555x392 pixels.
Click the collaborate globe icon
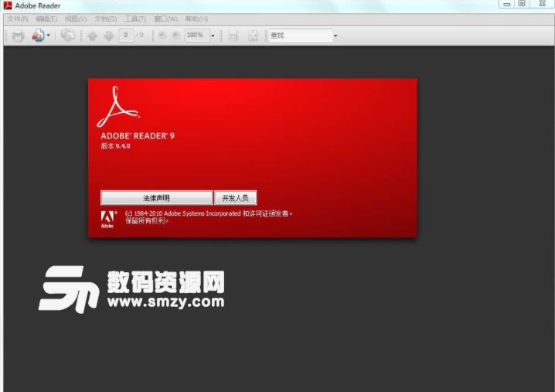[67, 36]
